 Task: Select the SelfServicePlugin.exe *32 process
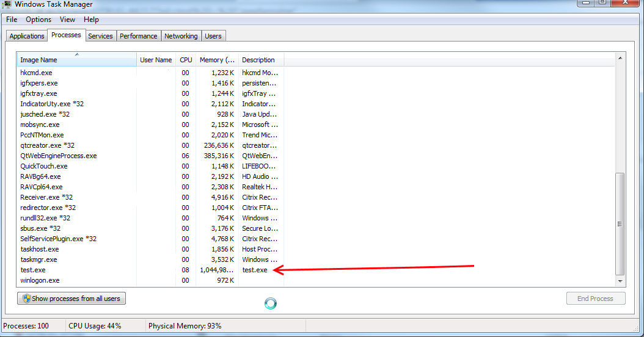(58, 239)
